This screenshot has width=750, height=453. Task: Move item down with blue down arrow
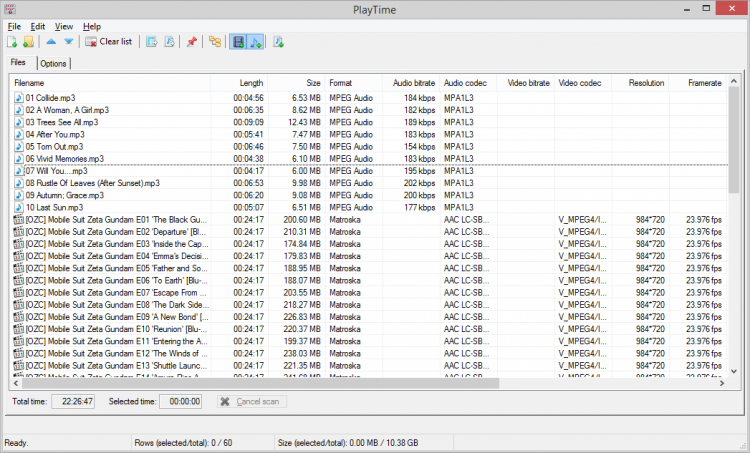68,42
